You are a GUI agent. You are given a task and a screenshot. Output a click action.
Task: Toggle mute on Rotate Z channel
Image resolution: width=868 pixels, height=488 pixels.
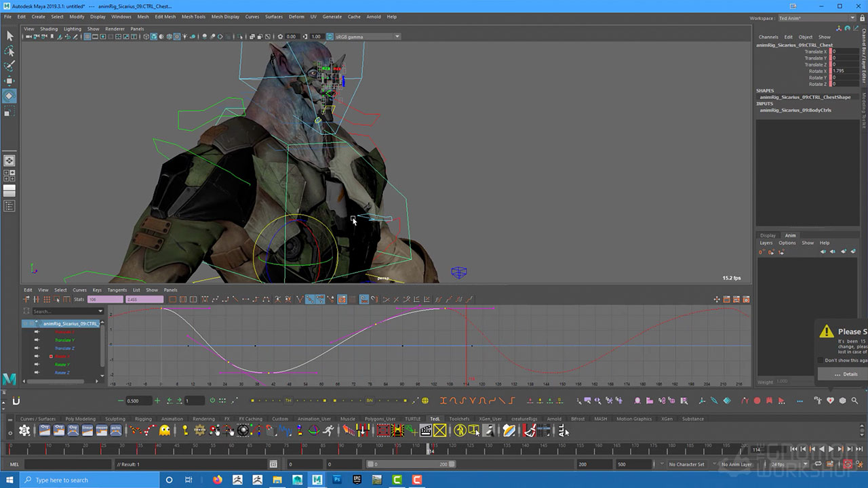37,373
